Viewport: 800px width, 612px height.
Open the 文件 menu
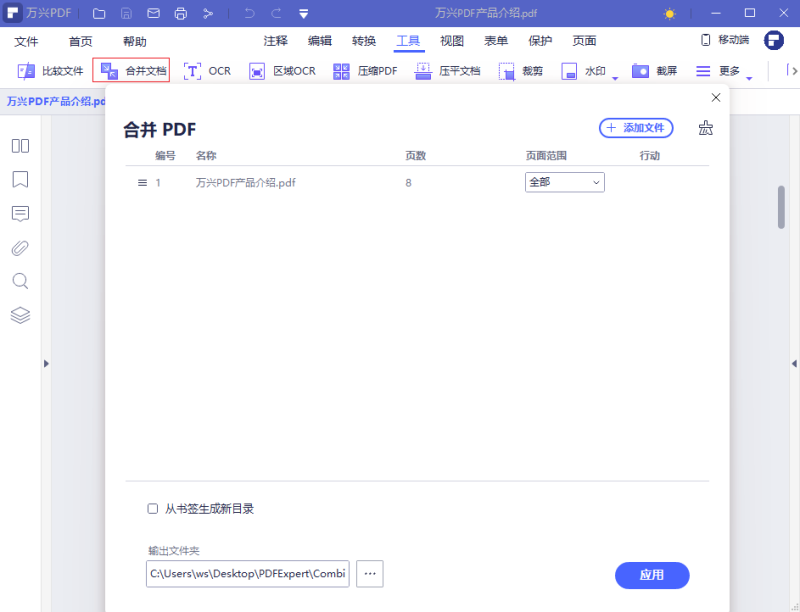tap(26, 41)
